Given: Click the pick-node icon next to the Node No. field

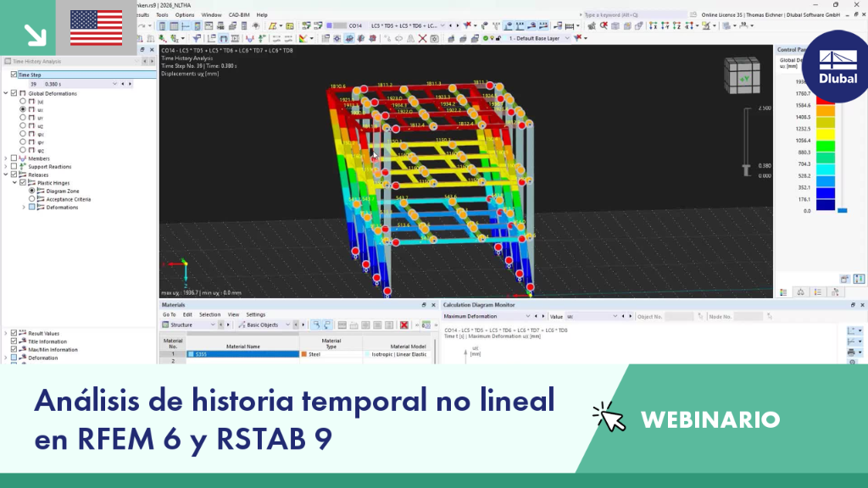Looking at the screenshot, I should 770,317.
